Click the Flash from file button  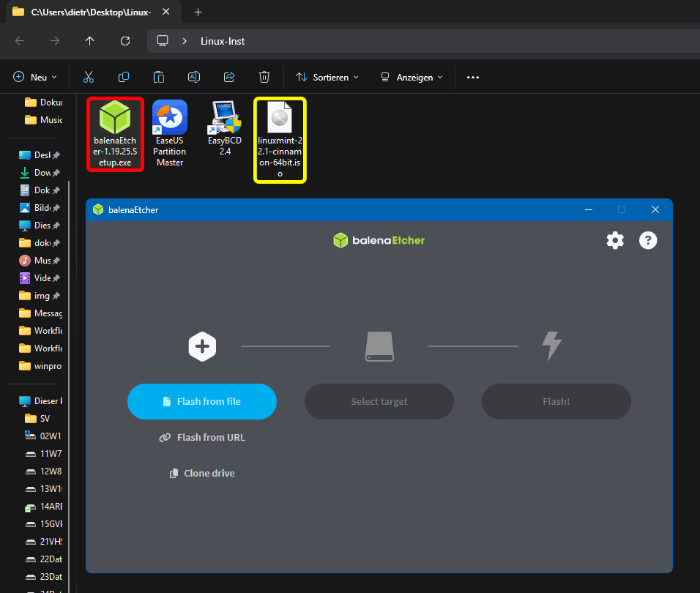coord(202,401)
